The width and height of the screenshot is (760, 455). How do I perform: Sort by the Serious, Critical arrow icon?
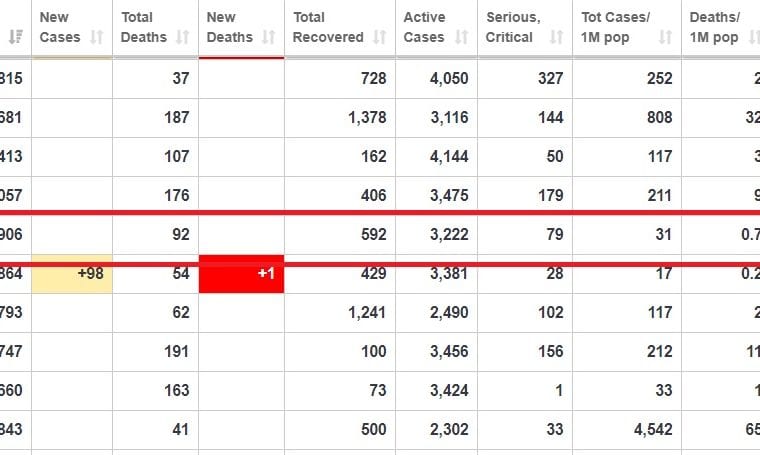point(556,37)
